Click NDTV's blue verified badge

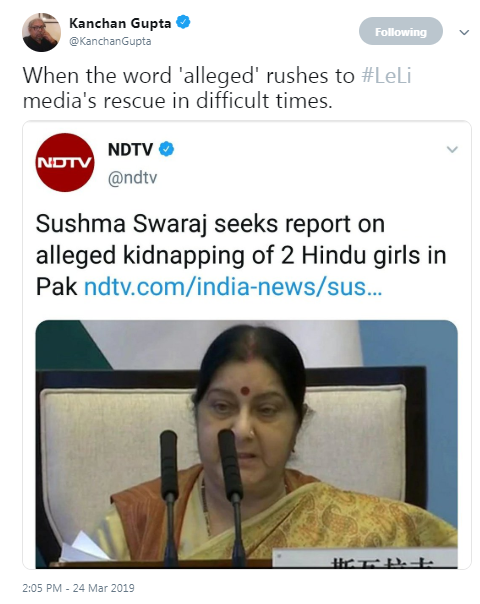pos(166,149)
